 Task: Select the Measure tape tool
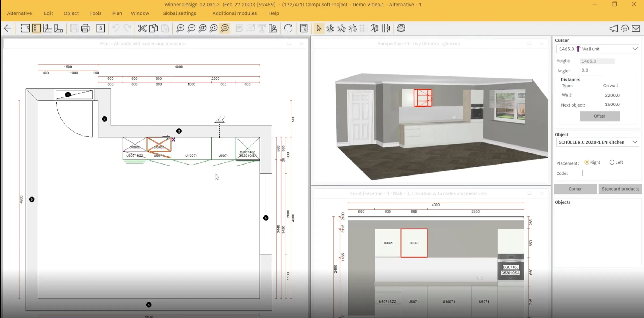[401, 28]
